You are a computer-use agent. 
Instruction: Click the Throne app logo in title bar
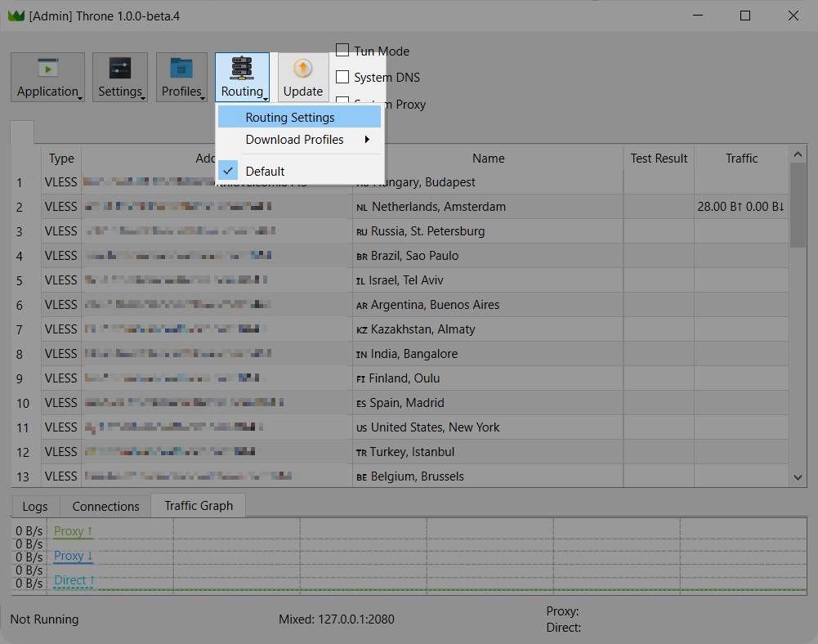click(x=16, y=16)
